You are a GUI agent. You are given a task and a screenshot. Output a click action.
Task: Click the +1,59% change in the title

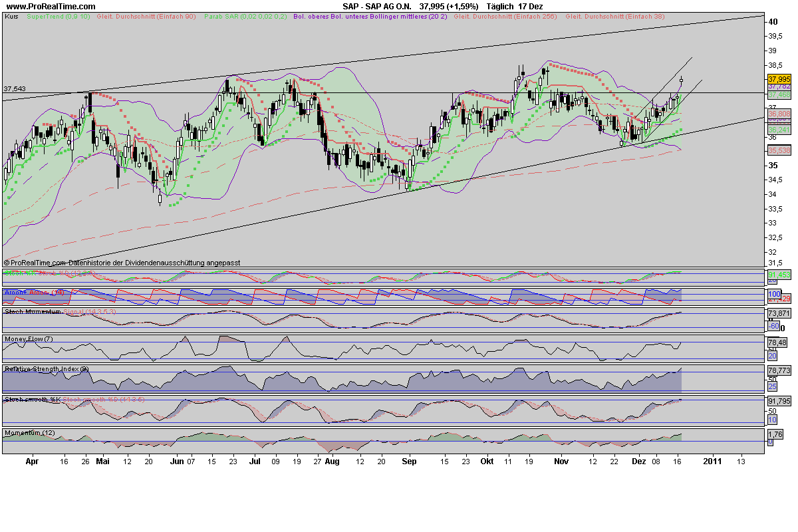point(464,6)
